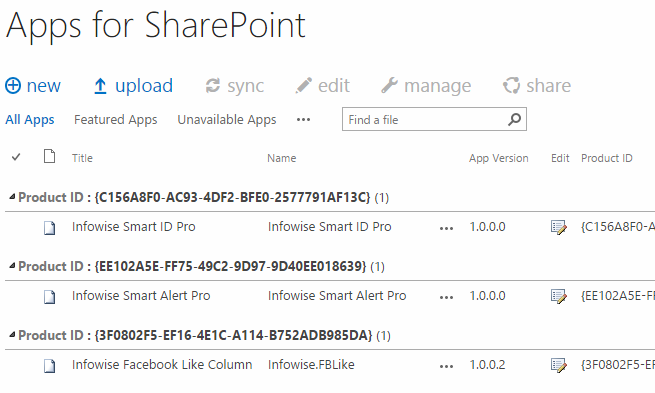Click version 1.0.0.0 of Smart ID Pro
The width and height of the screenshot is (655, 393).
click(487, 227)
